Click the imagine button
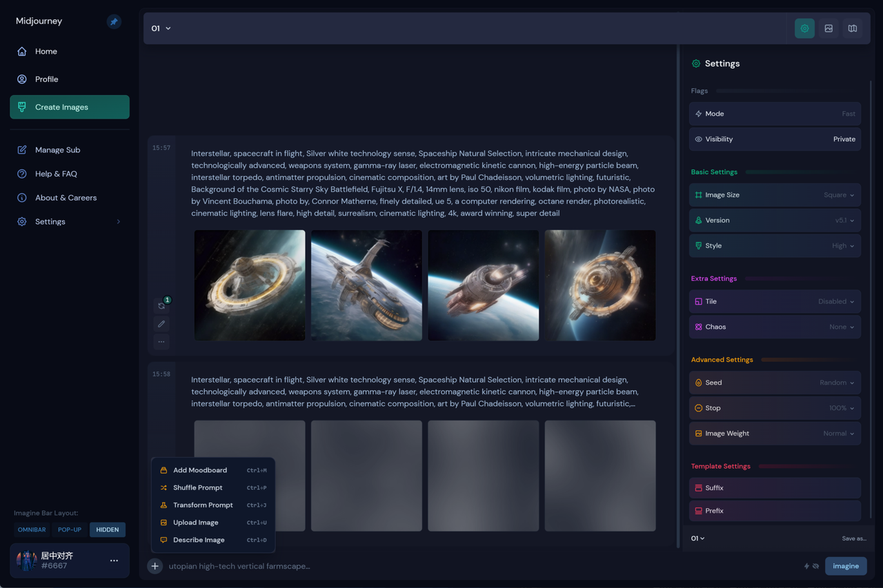The width and height of the screenshot is (883, 588). tap(845, 566)
